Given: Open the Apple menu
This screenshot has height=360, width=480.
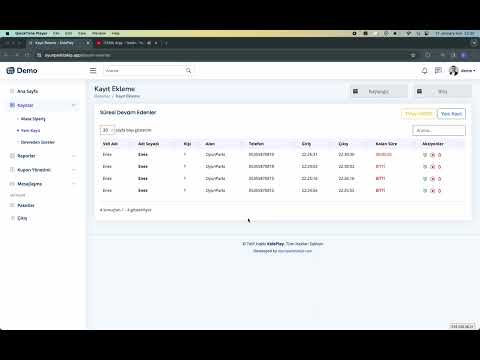Looking at the screenshot, I should (x=7, y=33).
